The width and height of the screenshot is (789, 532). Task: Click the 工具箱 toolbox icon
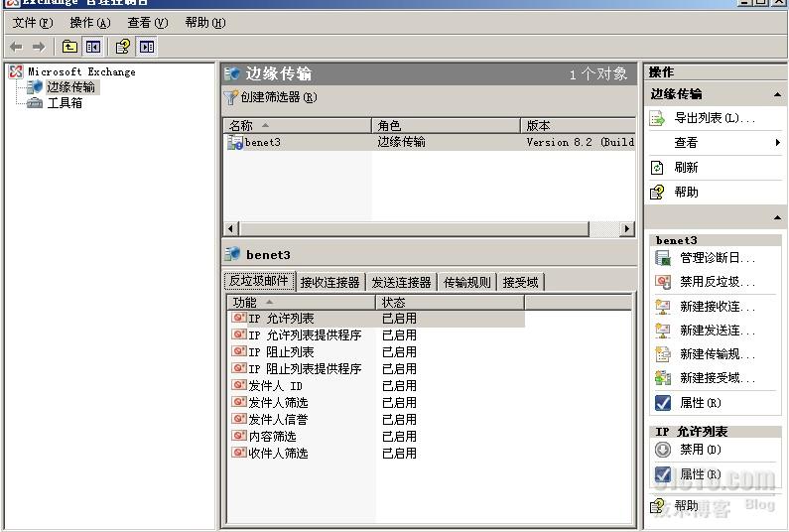34,103
